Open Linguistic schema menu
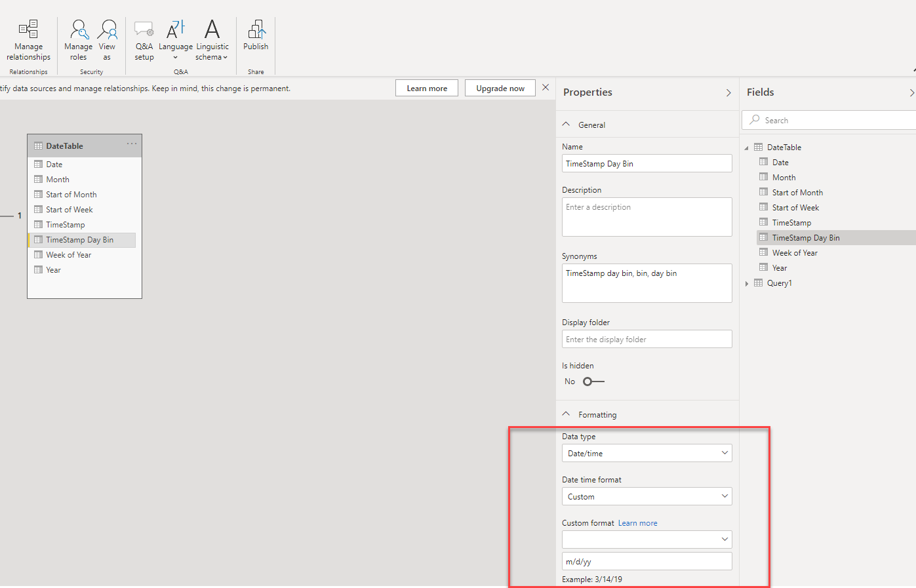 [x=212, y=40]
